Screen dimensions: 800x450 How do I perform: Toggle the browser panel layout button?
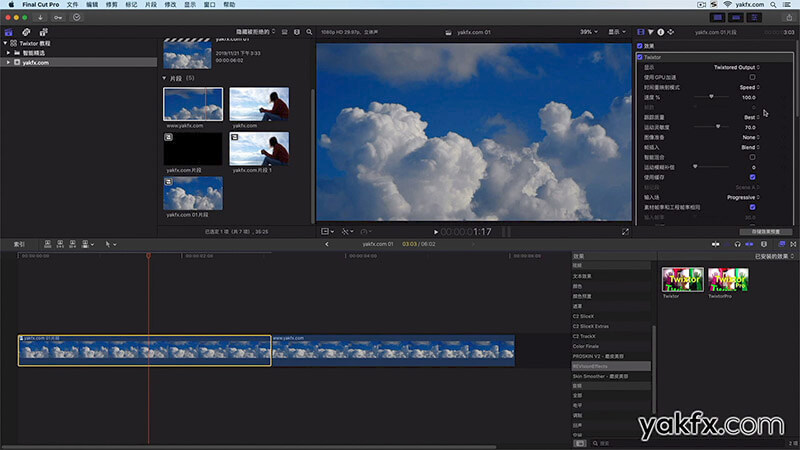[x=718, y=17]
